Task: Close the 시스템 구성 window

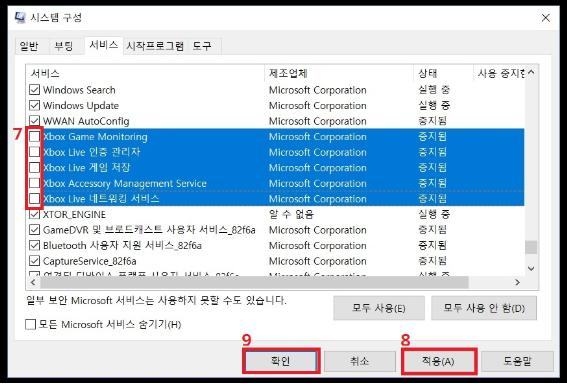Action: [546, 18]
